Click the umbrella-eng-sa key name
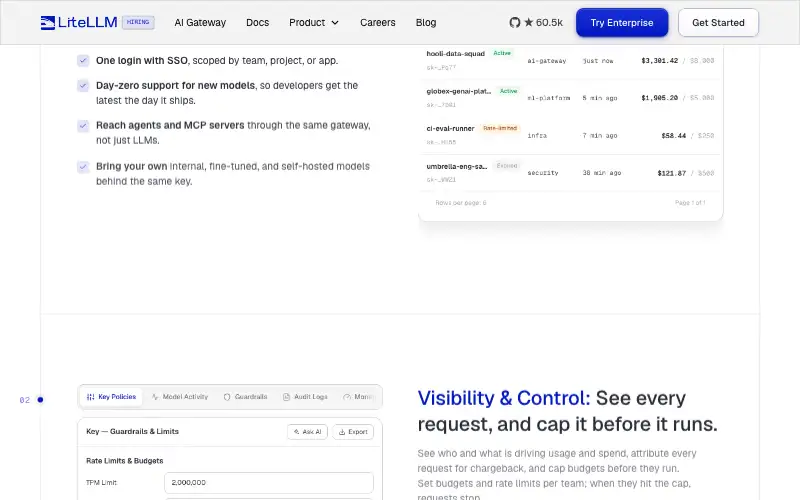800x500 pixels. point(457,166)
